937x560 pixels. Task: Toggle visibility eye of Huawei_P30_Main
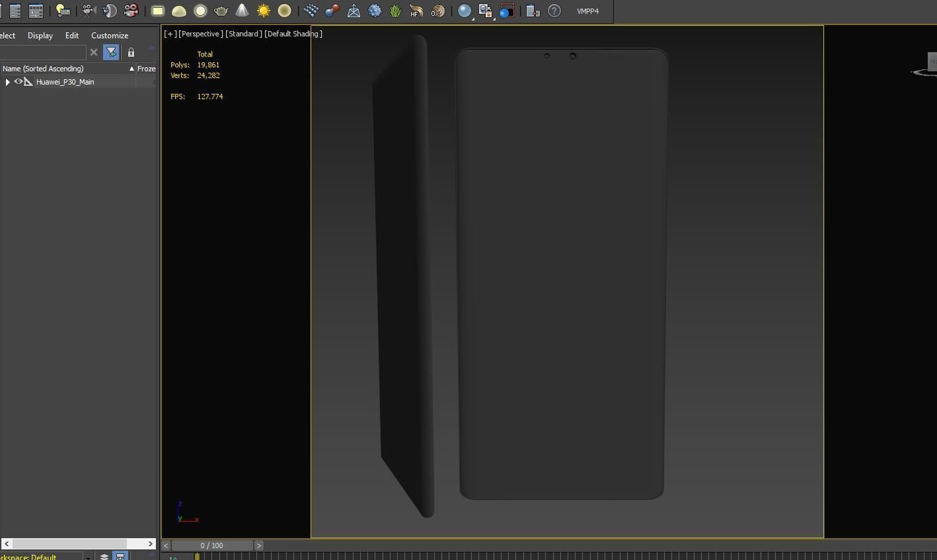[x=19, y=82]
